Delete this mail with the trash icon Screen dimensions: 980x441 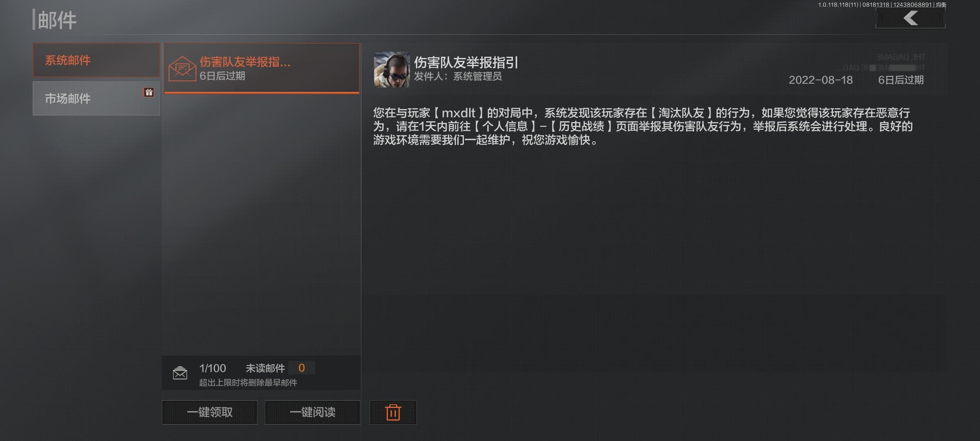393,412
